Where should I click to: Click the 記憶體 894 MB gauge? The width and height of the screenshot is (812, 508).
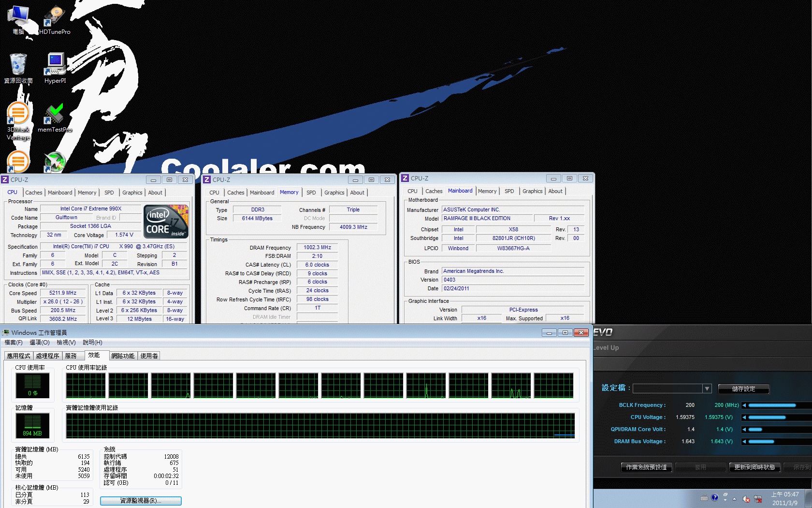pos(32,426)
